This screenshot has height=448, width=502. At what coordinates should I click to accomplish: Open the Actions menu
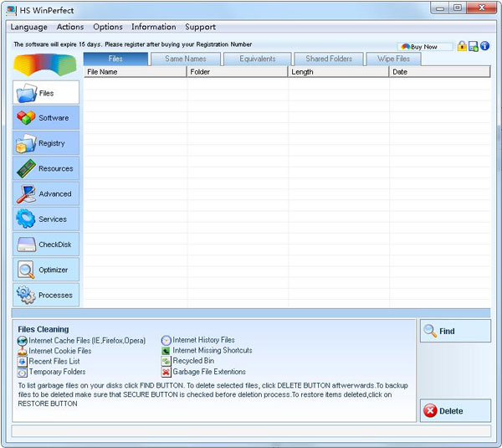tap(70, 27)
